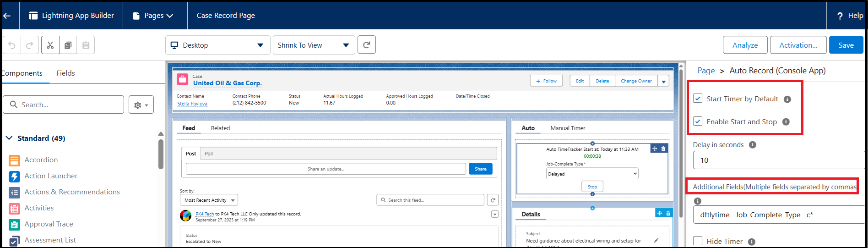Open the Desktop form factor dropdown
The height and width of the screenshot is (248, 868).
coord(218,45)
